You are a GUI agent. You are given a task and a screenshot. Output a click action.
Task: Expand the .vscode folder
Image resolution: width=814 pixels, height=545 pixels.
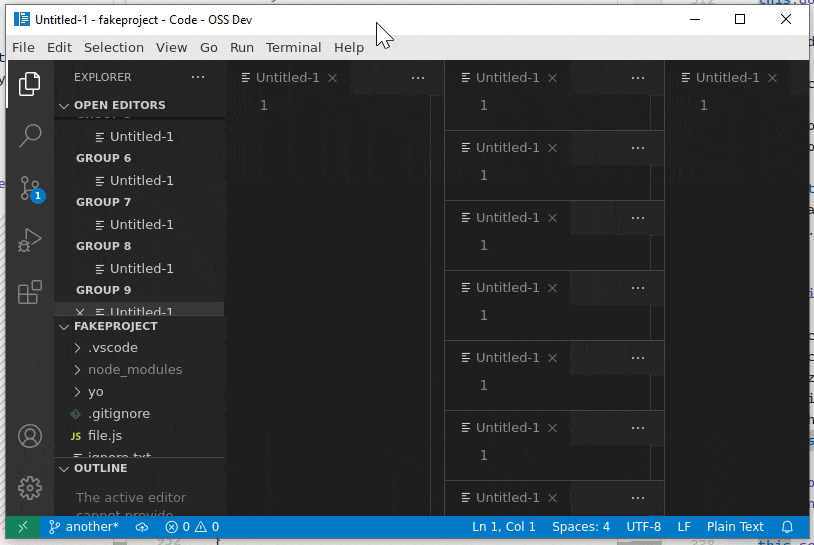[x=112, y=347]
